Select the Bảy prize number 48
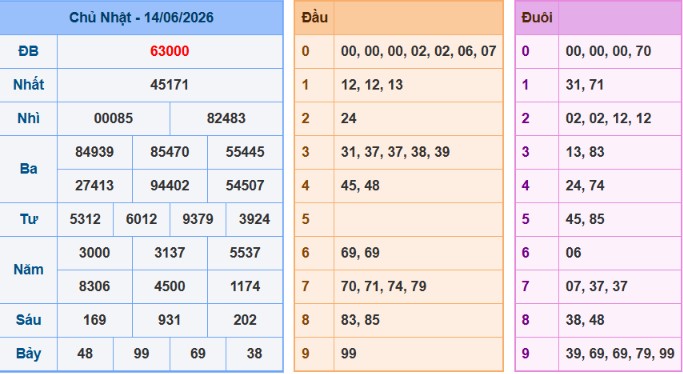683x374 pixels. [85, 354]
